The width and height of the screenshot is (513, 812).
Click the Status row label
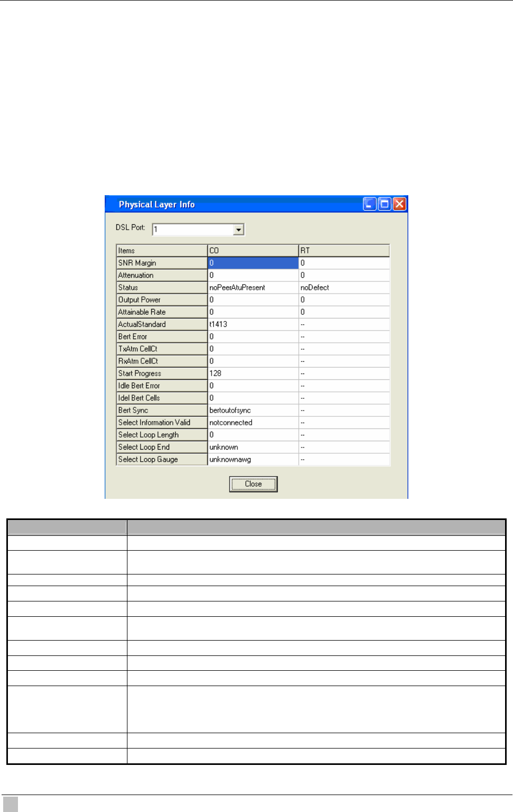(162, 287)
